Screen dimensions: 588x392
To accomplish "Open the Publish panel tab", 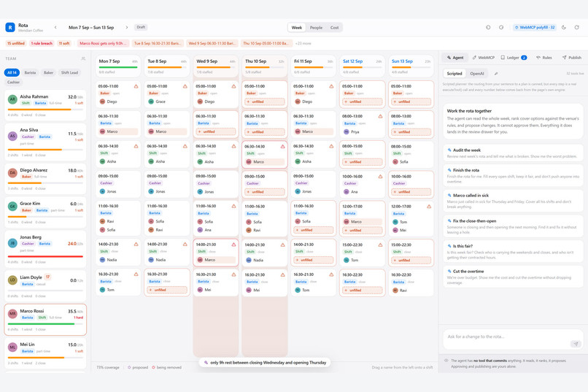I will point(571,58).
